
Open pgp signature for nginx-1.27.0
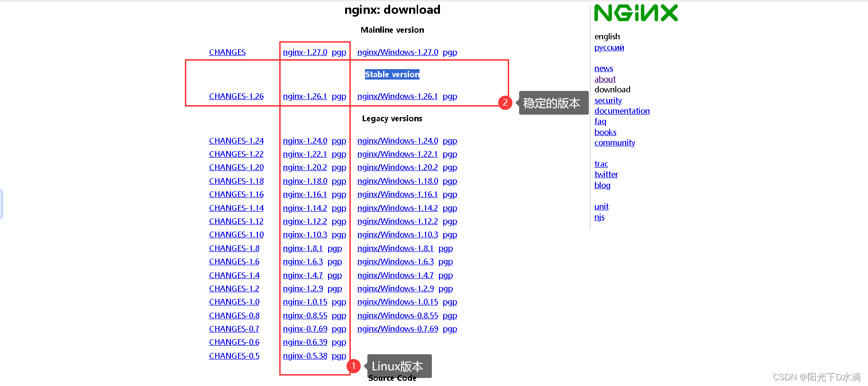tap(339, 52)
